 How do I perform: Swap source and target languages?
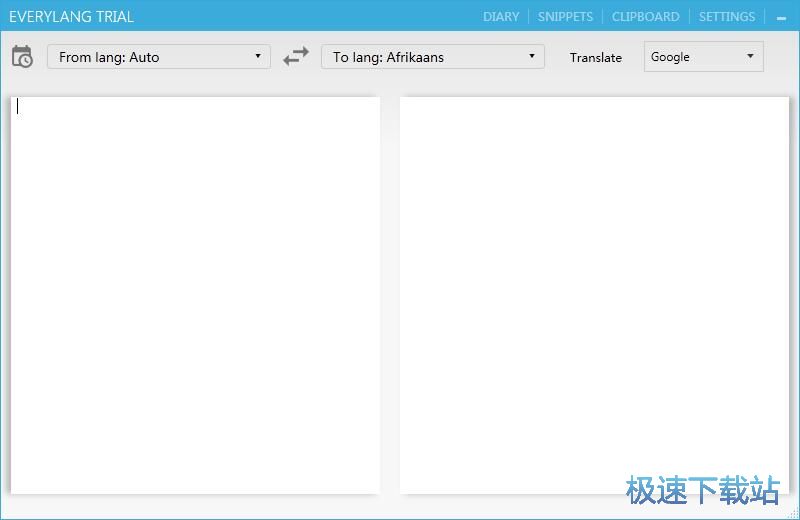point(296,56)
